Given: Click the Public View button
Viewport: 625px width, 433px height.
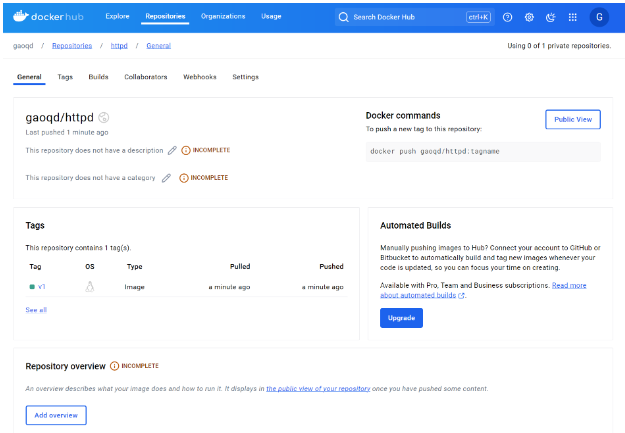Looking at the screenshot, I should click(x=573, y=119).
